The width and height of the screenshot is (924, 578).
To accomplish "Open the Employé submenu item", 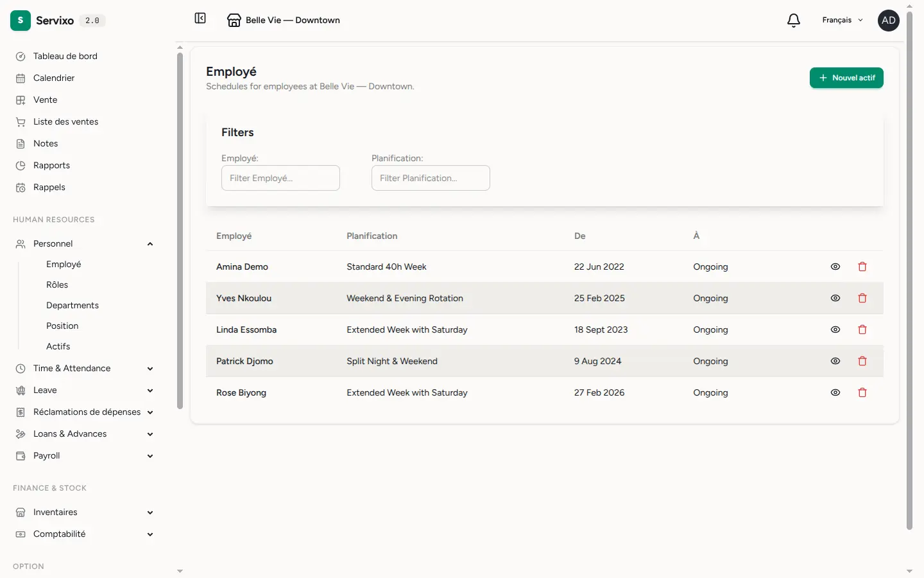I will [x=64, y=265].
